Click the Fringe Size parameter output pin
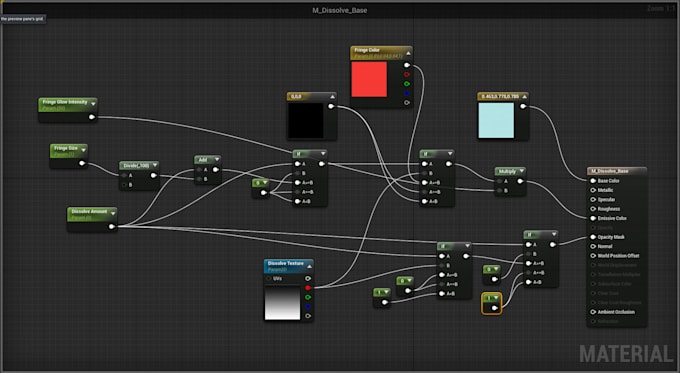 (82, 163)
